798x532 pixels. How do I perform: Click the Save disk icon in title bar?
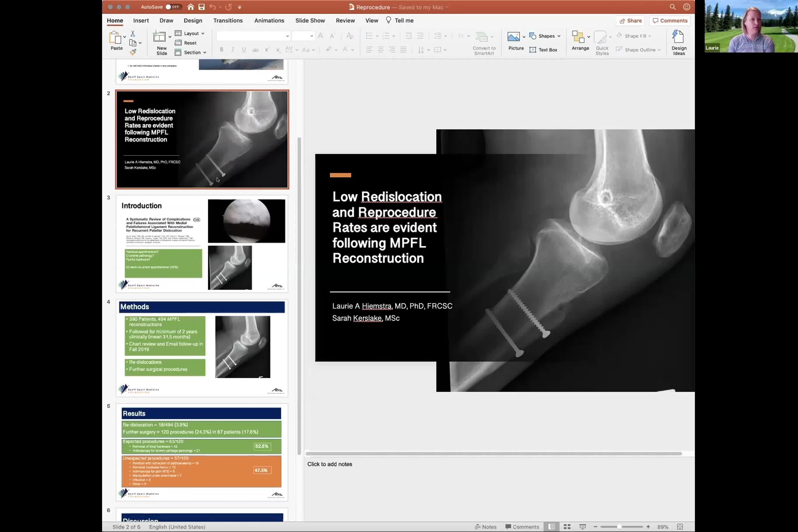tap(202, 7)
